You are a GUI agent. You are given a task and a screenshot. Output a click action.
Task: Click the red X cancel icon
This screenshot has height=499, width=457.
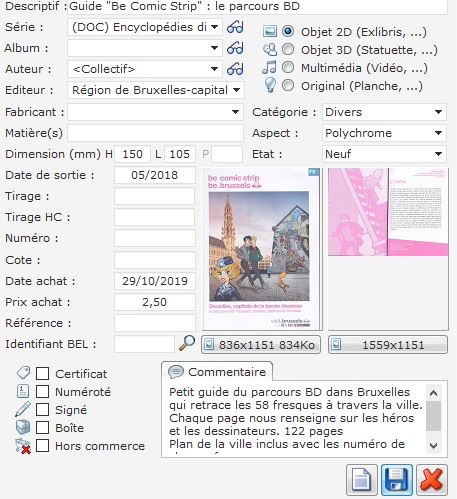432,480
